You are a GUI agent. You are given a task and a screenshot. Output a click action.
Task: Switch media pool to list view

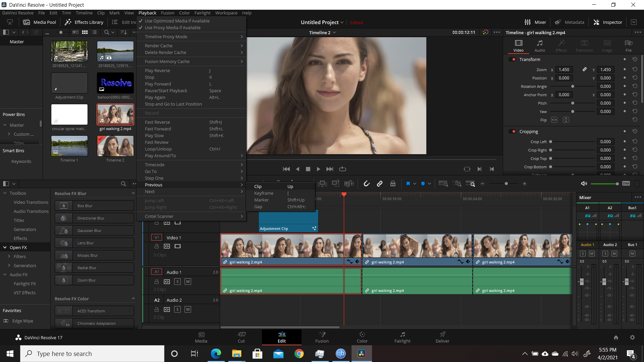click(94, 32)
